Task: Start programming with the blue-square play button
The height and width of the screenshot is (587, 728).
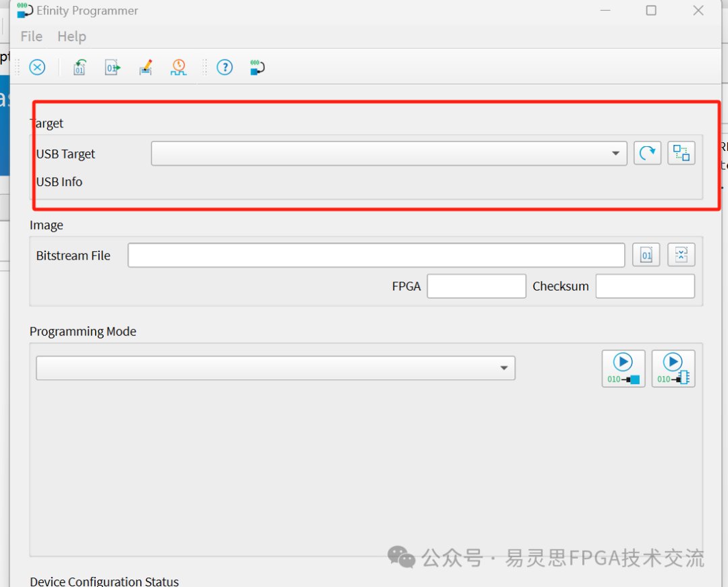Action: pyautogui.click(x=623, y=369)
